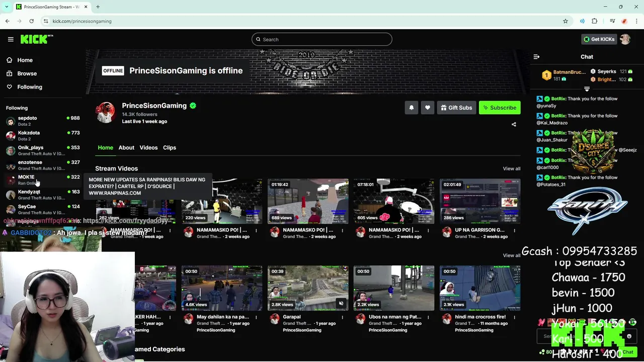Click the verified badge next to PrinceSisonGaming
The width and height of the screenshot is (644, 362).
(193, 106)
